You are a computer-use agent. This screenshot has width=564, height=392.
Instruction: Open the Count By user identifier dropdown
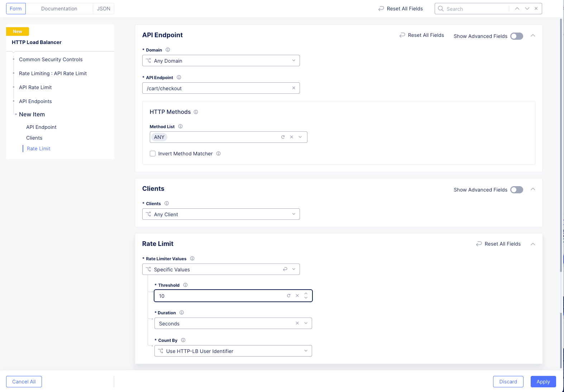(x=233, y=351)
